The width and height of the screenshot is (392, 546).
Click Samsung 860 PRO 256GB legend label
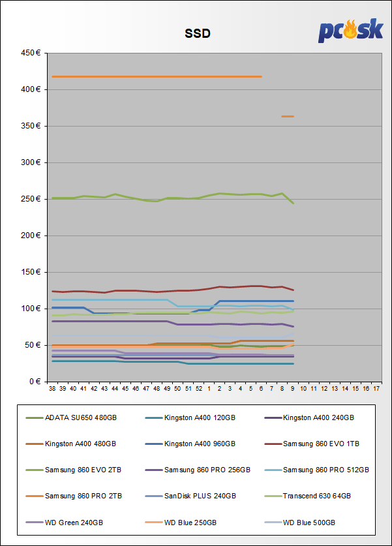(202, 470)
